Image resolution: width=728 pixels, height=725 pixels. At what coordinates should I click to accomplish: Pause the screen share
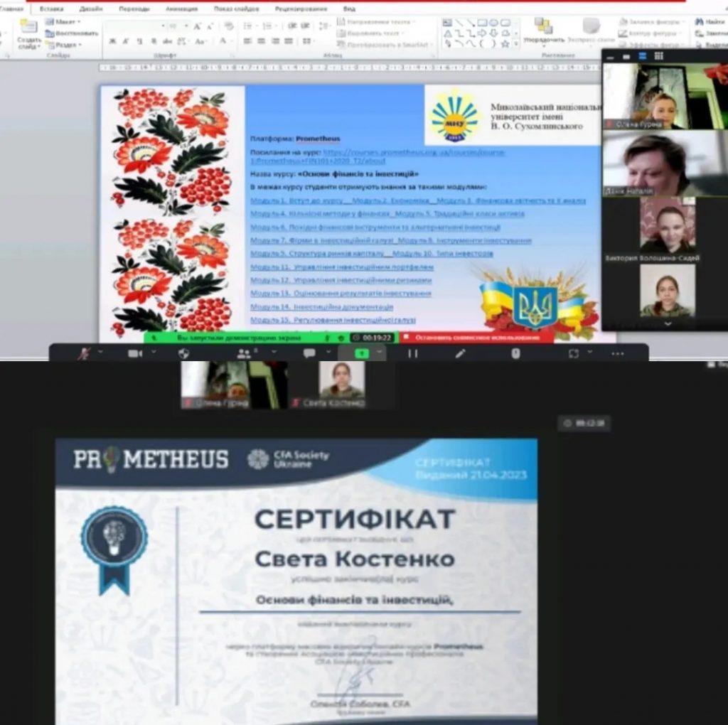412,353
